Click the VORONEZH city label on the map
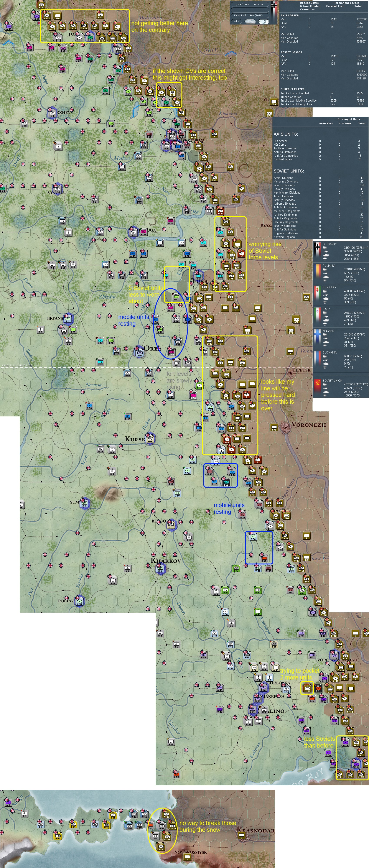The width and height of the screenshot is (369, 868). click(309, 425)
